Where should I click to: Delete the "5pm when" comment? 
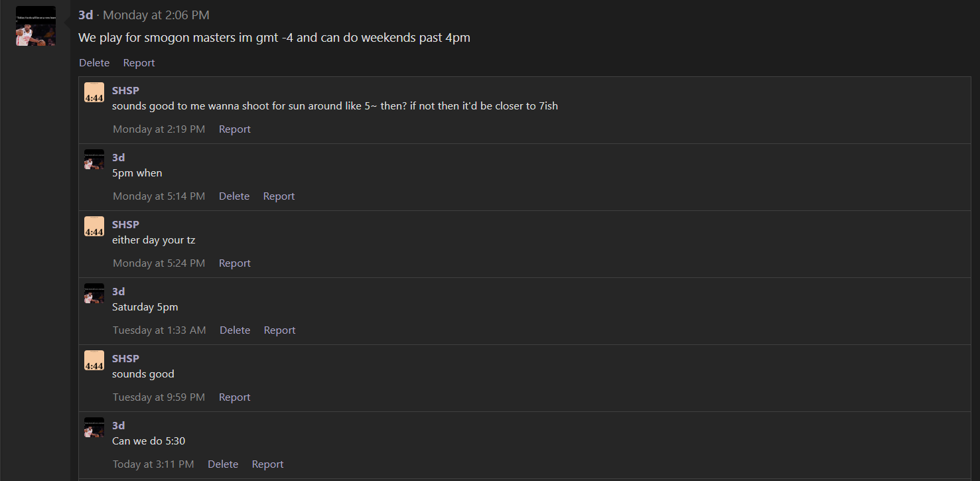click(234, 196)
